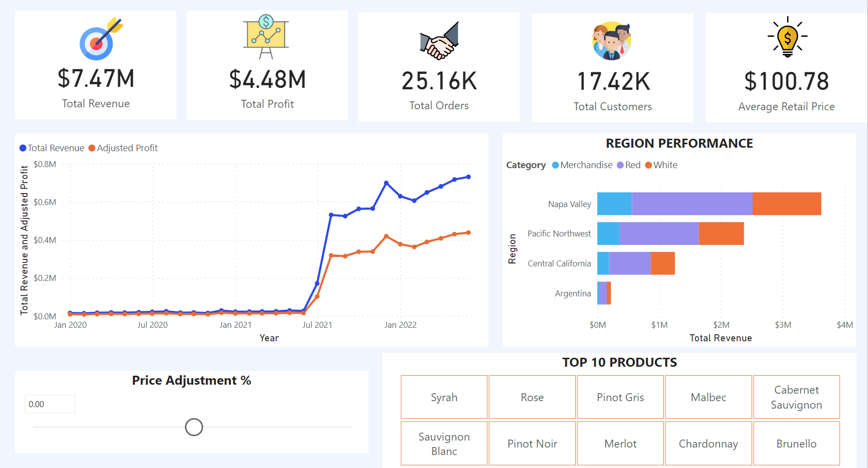
Task: Click Napa Valley White bar segment
Action: coord(787,204)
